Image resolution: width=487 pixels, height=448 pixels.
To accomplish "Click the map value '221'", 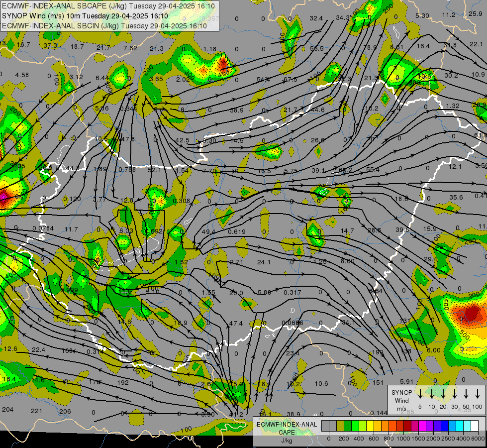I will click(x=36, y=411).
